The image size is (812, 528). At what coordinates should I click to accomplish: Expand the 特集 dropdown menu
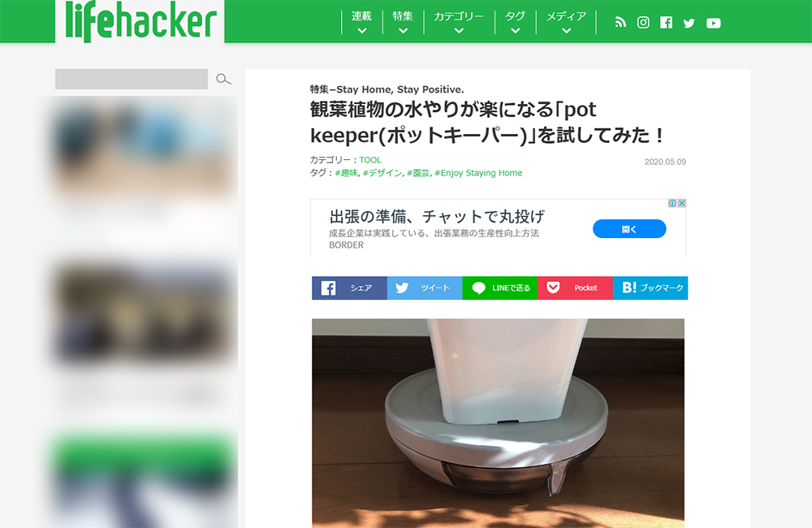pyautogui.click(x=403, y=22)
